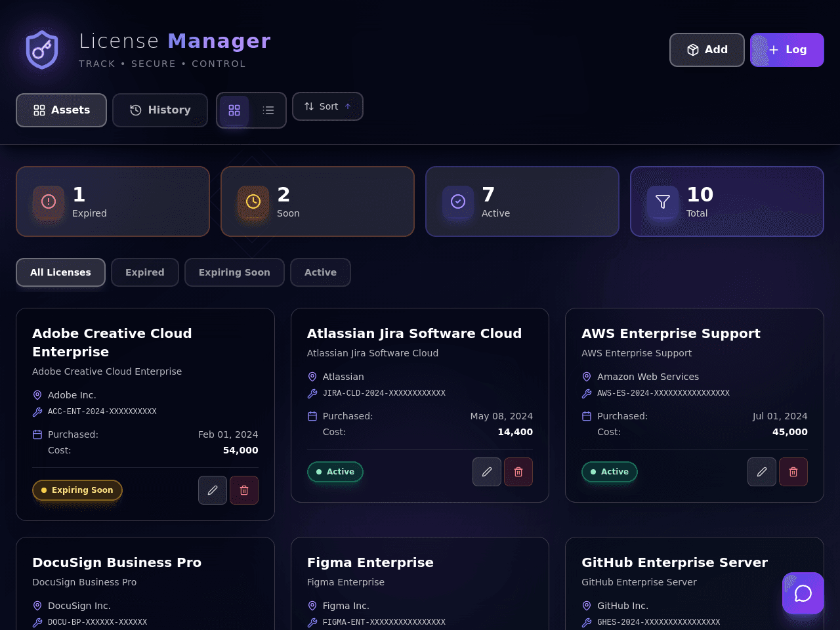The image size is (840, 630).
Task: Add a new asset with Add button
Action: coord(707,50)
